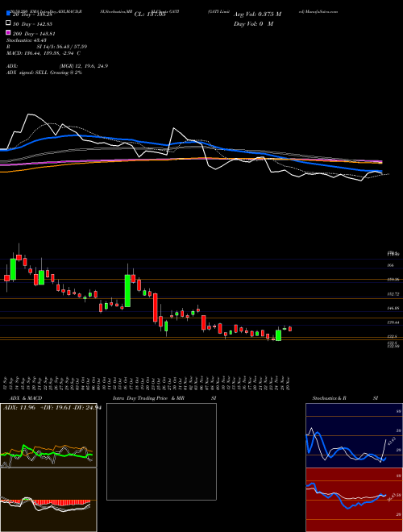Select the 'Stochastics: 43.43' readout

tap(27, 40)
